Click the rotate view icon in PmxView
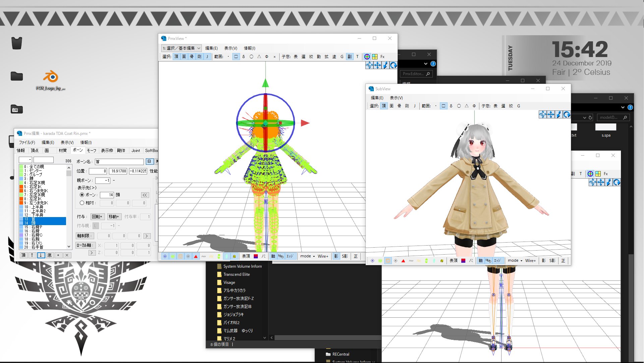 pos(393,65)
